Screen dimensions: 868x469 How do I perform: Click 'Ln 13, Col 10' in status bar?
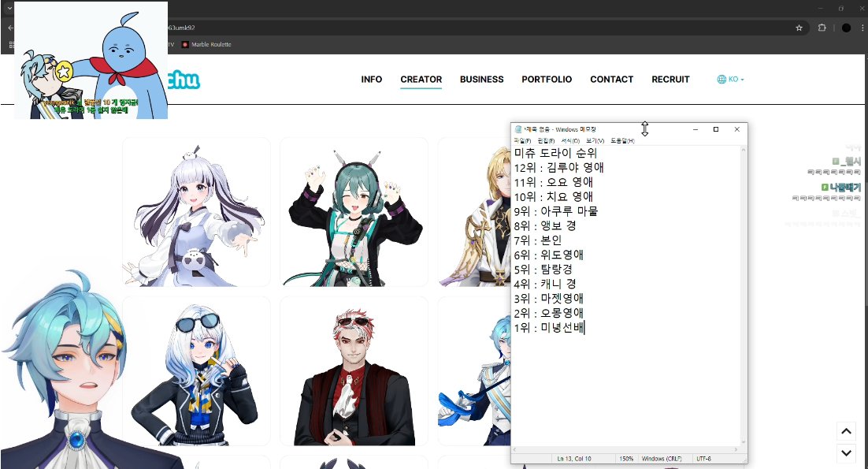[574, 459]
